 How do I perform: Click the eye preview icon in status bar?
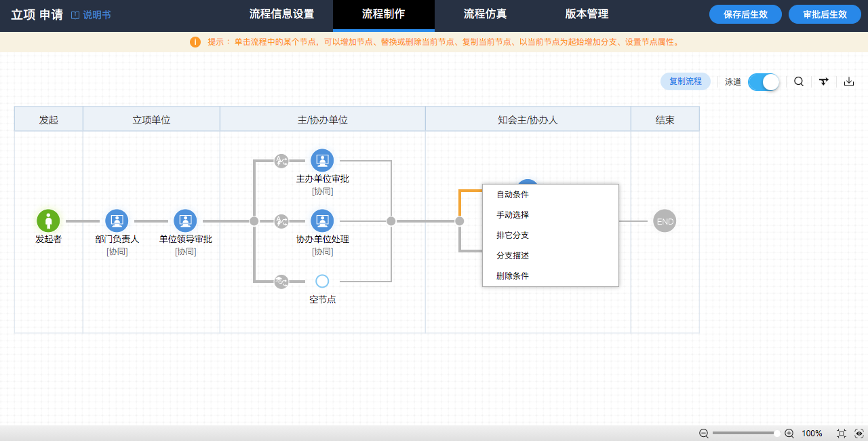click(x=859, y=433)
